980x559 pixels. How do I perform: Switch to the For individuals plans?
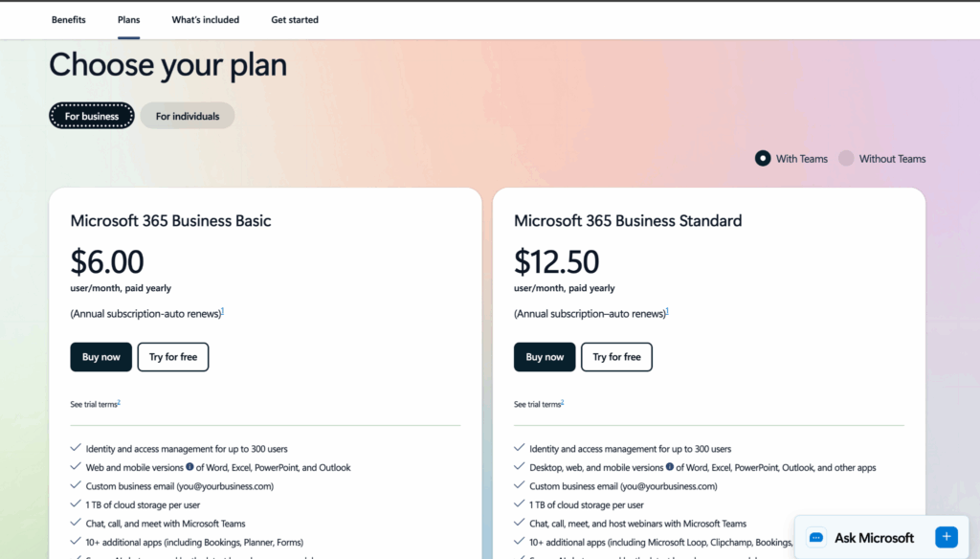[x=188, y=116]
